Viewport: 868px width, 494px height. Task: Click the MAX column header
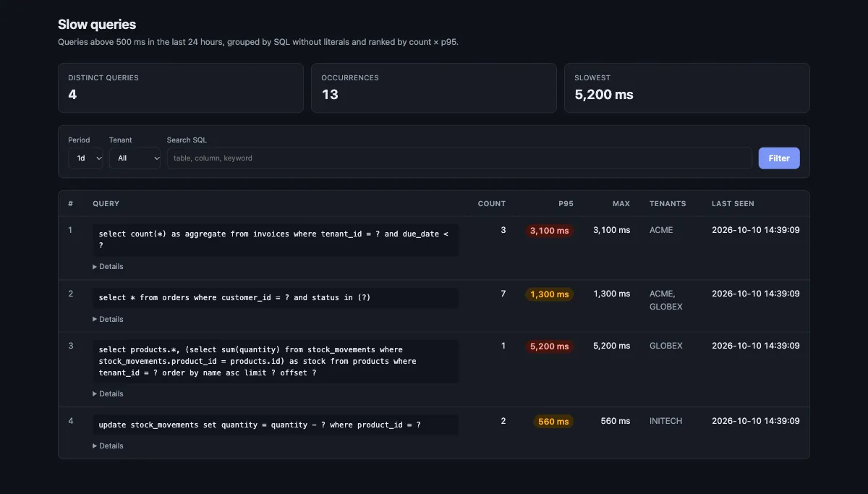pos(621,204)
